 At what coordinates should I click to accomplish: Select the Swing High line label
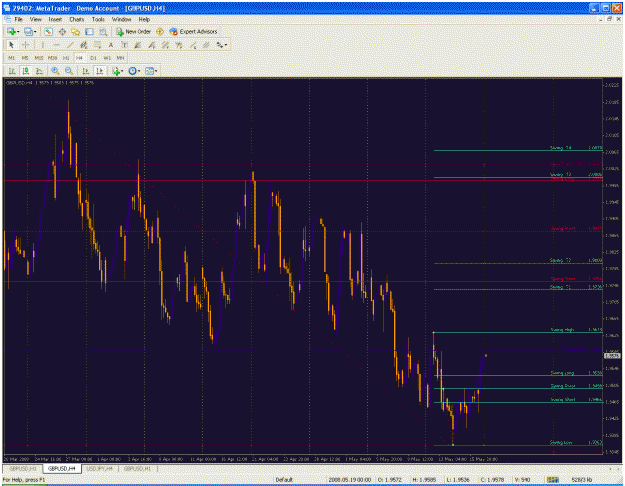point(562,330)
